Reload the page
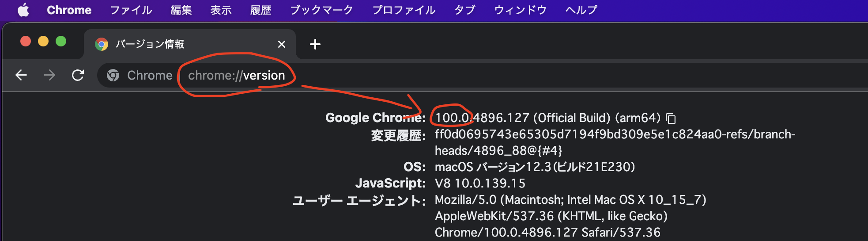Screen dimensions: 868x241 78,75
